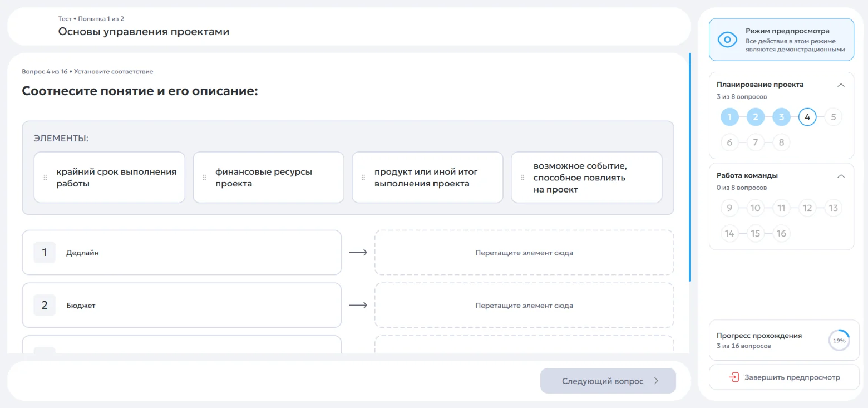Click the Дедлайн term row

181,253
